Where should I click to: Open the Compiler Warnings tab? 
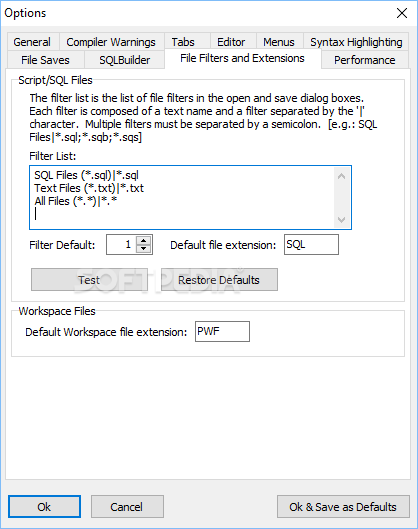111,42
